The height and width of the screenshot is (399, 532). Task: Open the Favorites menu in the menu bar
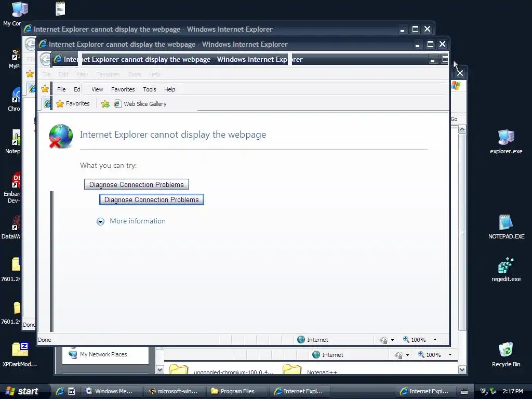coord(123,89)
